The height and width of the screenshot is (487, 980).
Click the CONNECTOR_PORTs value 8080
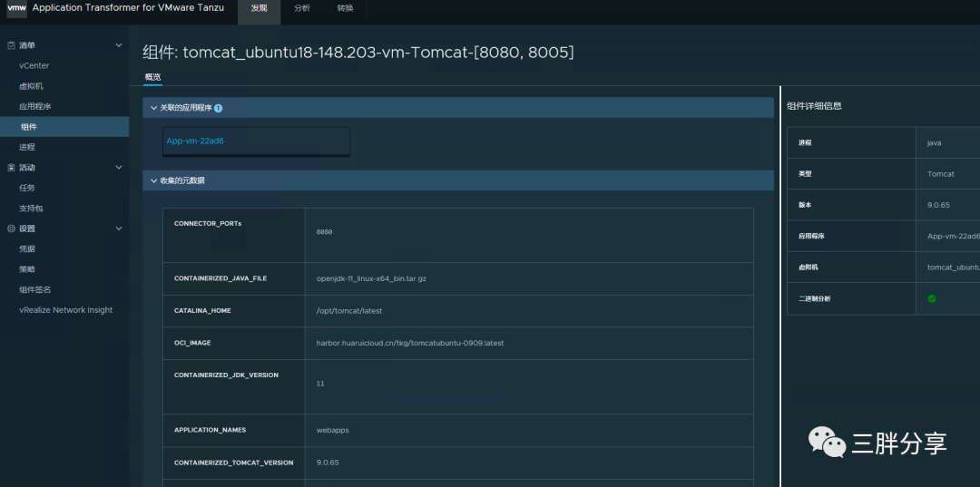(324, 231)
